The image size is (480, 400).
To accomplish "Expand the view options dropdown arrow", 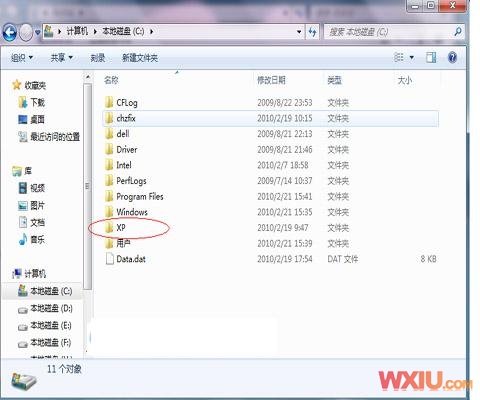I will point(412,58).
